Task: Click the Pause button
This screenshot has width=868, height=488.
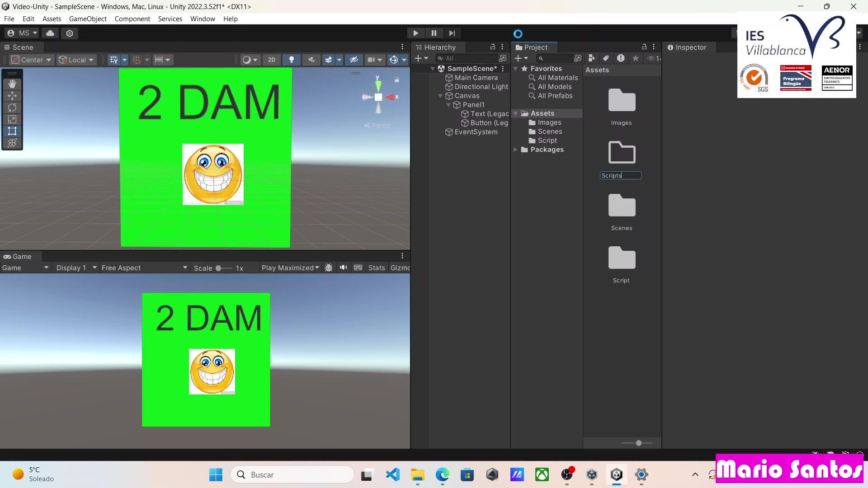Action: (434, 33)
